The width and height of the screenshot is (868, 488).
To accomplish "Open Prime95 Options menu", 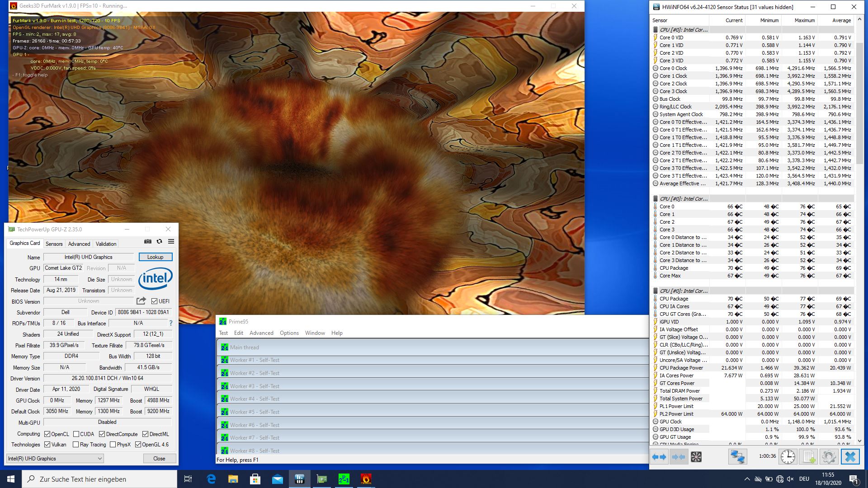I will point(289,333).
